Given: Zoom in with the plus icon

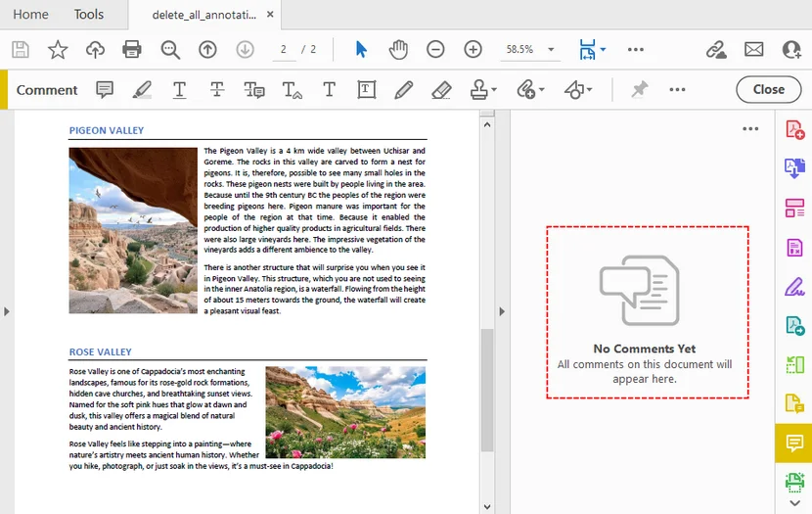Looking at the screenshot, I should (x=473, y=50).
